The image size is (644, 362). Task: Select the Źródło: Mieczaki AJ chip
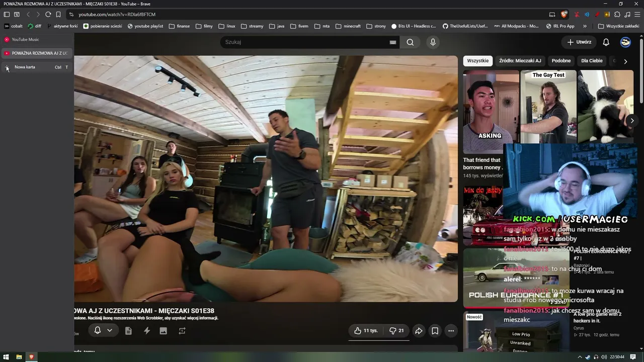520,61
